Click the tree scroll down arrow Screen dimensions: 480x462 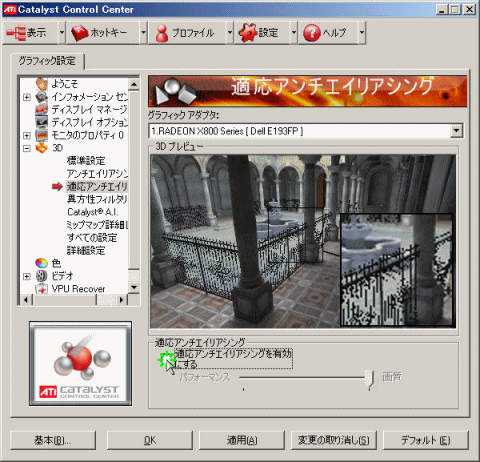tap(134, 287)
